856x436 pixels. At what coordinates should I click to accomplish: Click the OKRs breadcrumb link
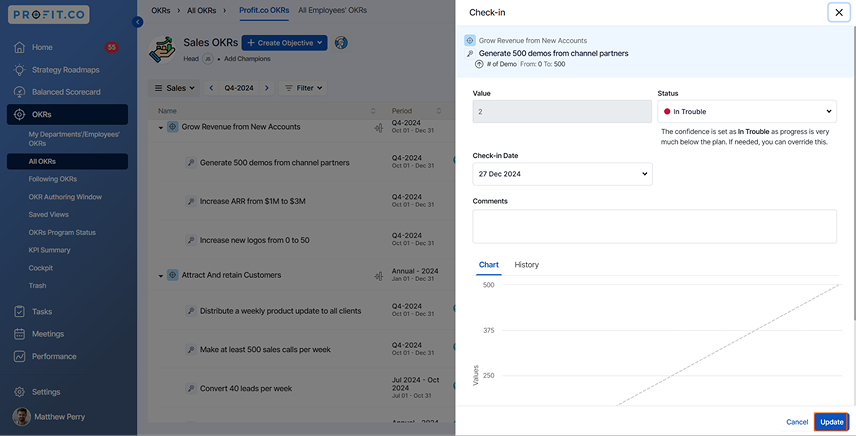click(160, 10)
